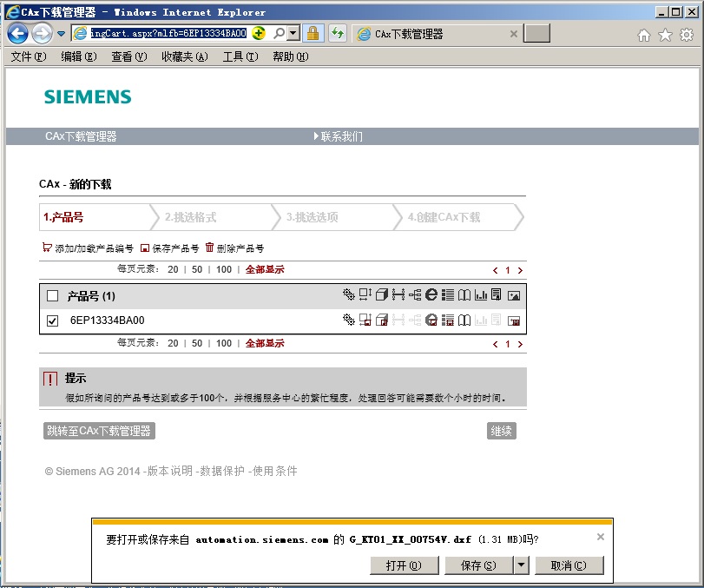
Task: Open the favorites star icon
Action: pos(666,35)
